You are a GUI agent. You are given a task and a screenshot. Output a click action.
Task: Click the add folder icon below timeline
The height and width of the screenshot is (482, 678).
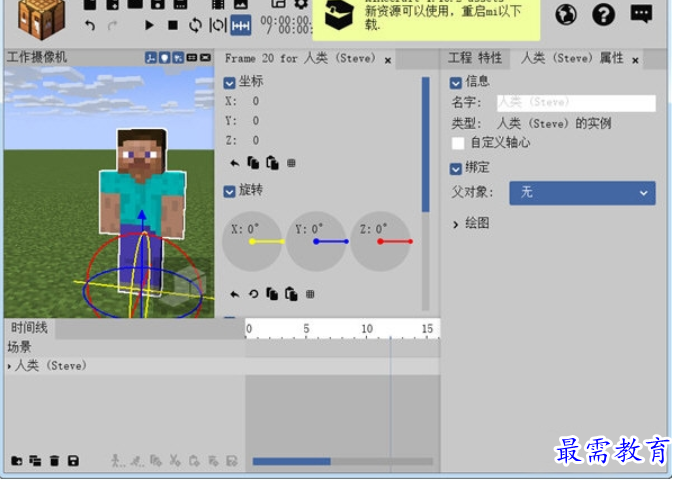[17, 461]
